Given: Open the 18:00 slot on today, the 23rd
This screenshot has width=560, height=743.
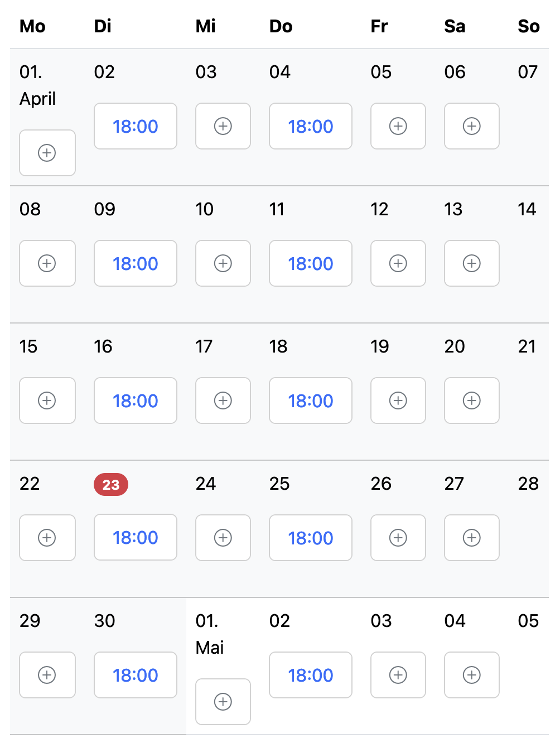Looking at the screenshot, I should click(x=136, y=537).
